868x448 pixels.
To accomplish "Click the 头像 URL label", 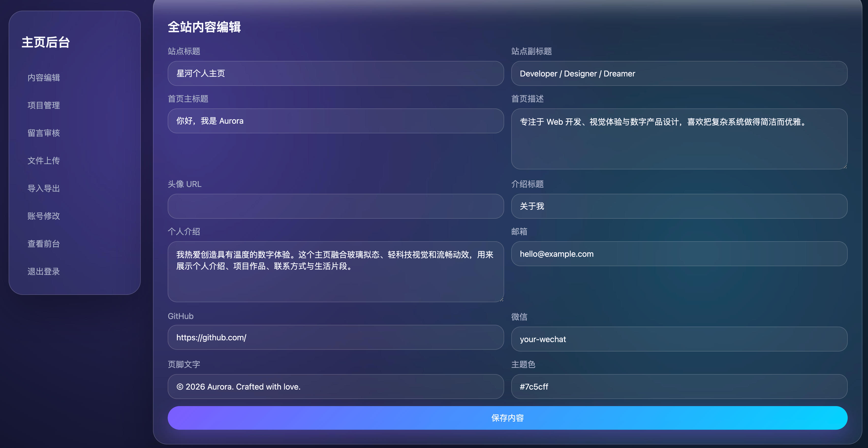I will point(185,184).
